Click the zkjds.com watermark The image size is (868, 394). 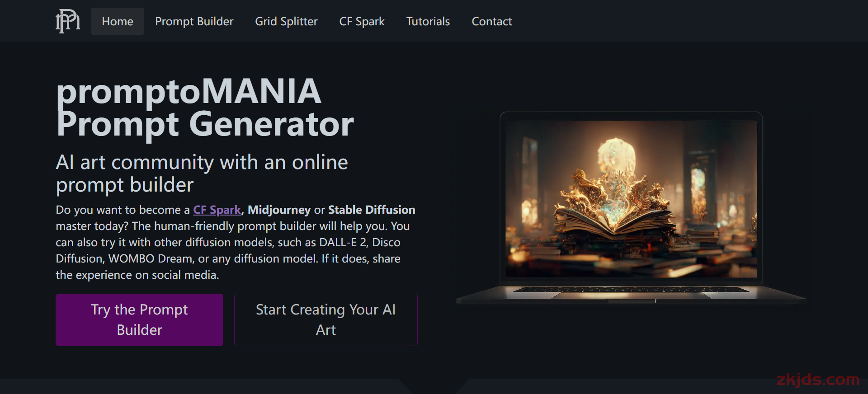click(x=818, y=380)
